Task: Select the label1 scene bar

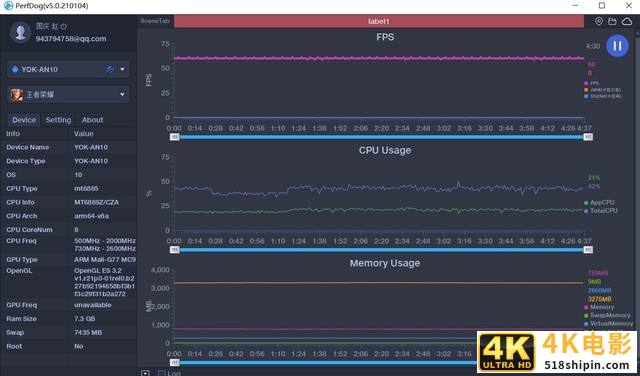Action: coord(379,21)
